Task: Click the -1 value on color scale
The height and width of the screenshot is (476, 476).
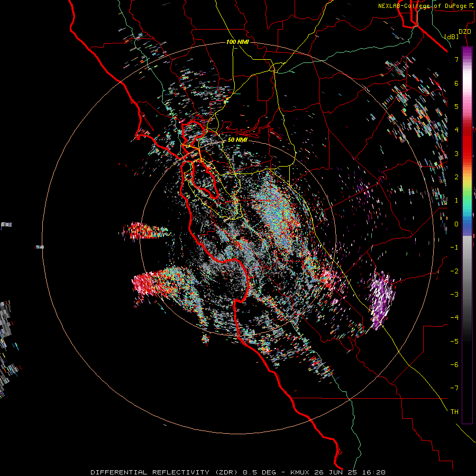Action: point(454,248)
